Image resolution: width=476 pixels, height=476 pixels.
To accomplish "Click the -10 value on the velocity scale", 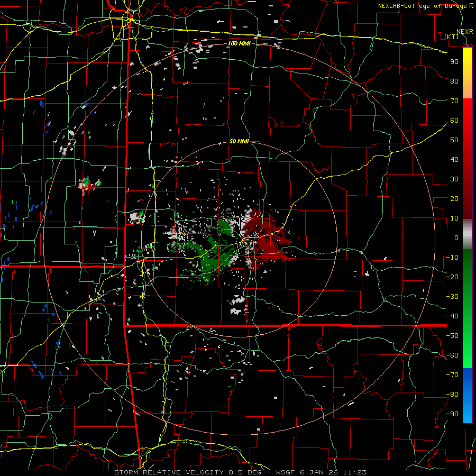I will pos(452,258).
